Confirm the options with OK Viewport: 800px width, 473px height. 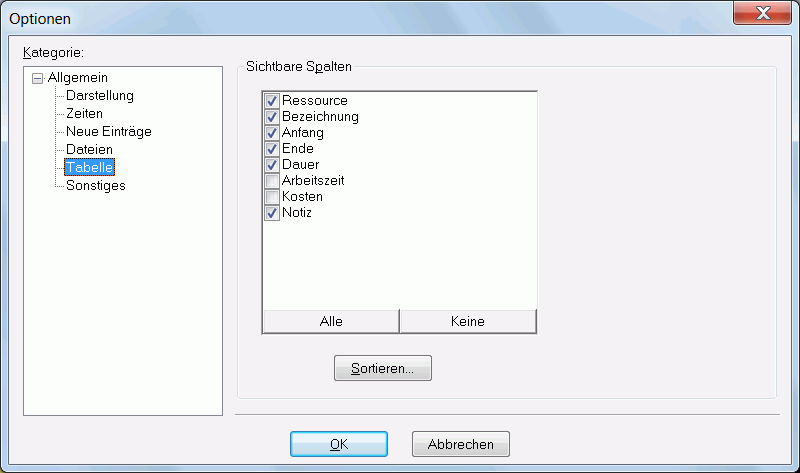[338, 444]
